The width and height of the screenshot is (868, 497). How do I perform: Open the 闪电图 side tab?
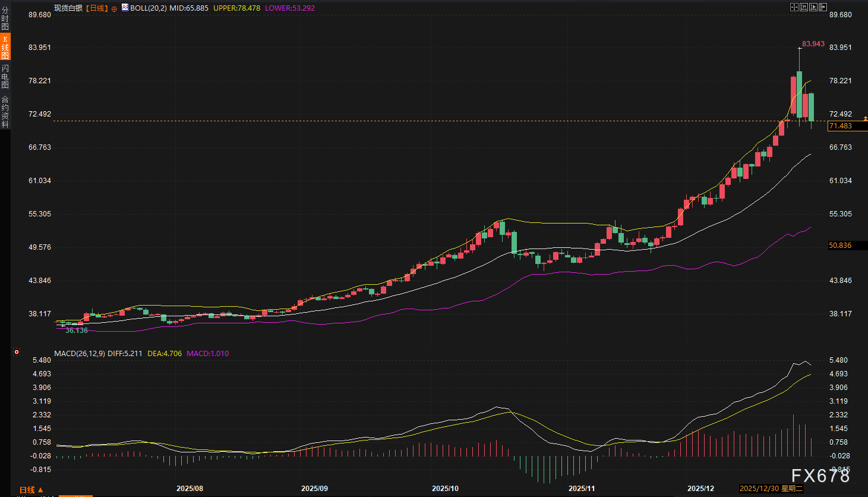(x=5, y=77)
